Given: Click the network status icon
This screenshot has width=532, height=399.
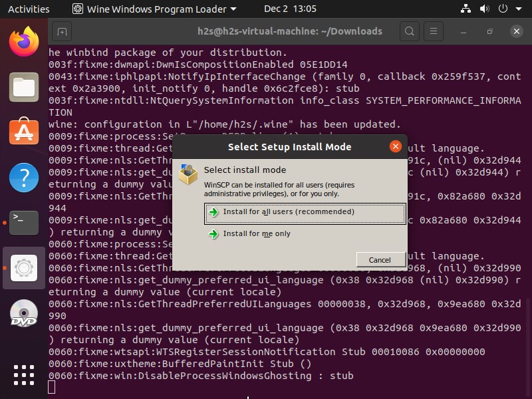Looking at the screenshot, I should pyautogui.click(x=465, y=9).
